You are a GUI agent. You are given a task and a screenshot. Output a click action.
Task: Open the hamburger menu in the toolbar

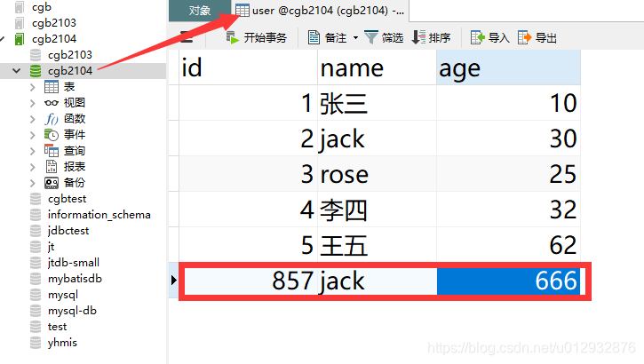[186, 37]
